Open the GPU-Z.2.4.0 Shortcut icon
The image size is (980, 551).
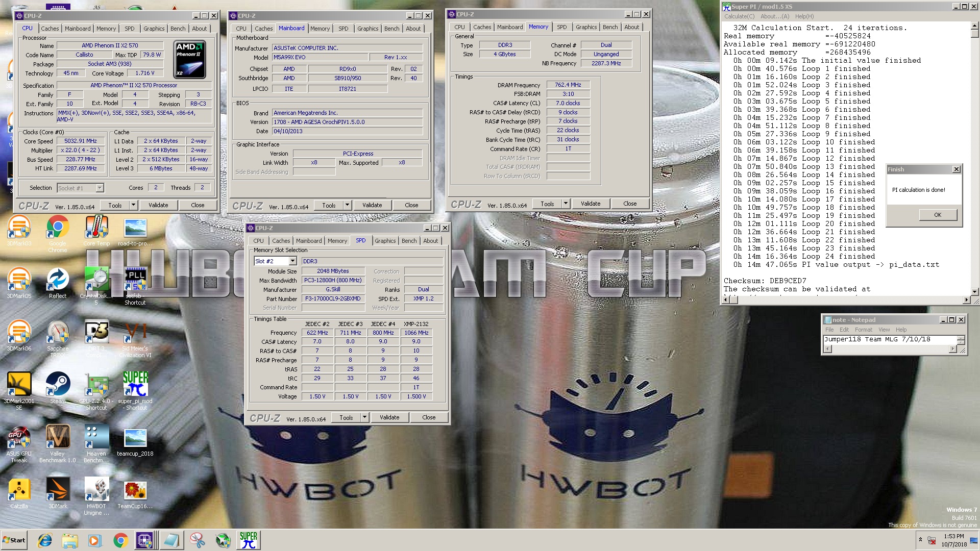96,391
